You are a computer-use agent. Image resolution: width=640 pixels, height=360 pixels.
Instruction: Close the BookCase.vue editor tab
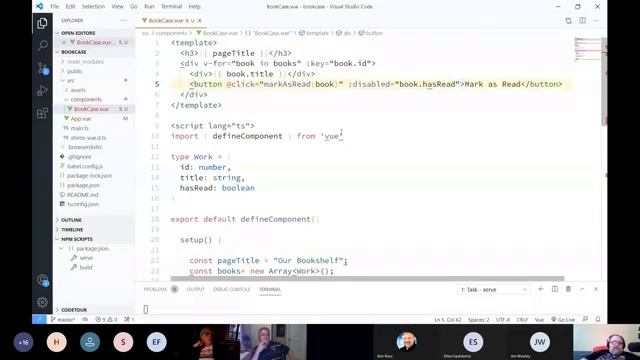point(200,20)
